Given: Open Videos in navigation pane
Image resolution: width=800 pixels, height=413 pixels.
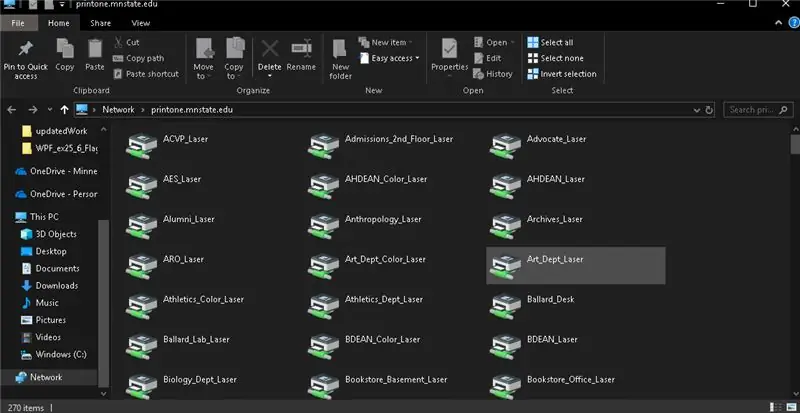Looking at the screenshot, I should [41, 337].
